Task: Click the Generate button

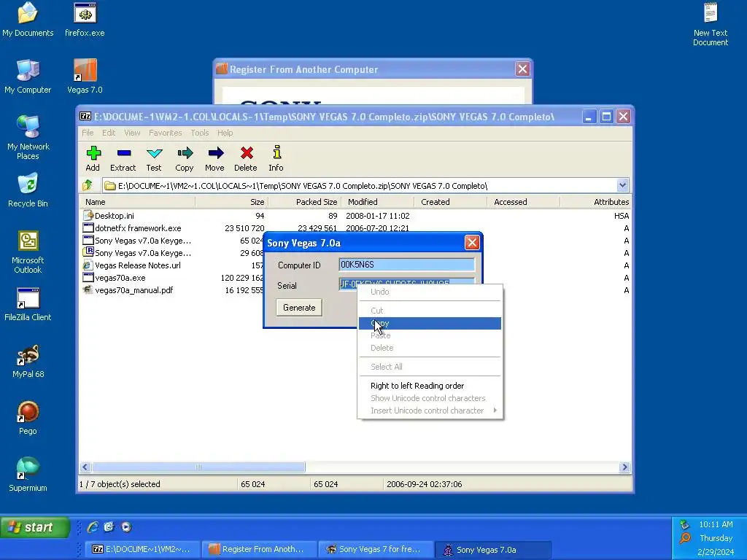Action: 299,308
